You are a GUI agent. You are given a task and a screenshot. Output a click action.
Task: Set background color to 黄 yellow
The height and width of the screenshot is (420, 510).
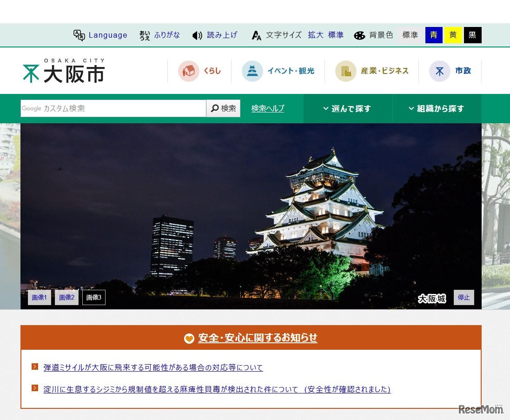click(x=453, y=35)
